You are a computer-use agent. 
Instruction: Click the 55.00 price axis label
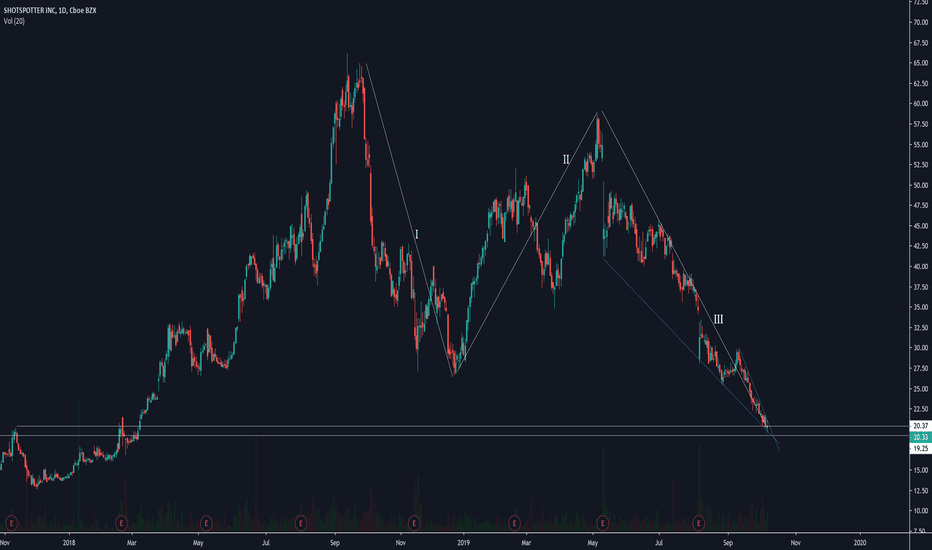pos(921,144)
